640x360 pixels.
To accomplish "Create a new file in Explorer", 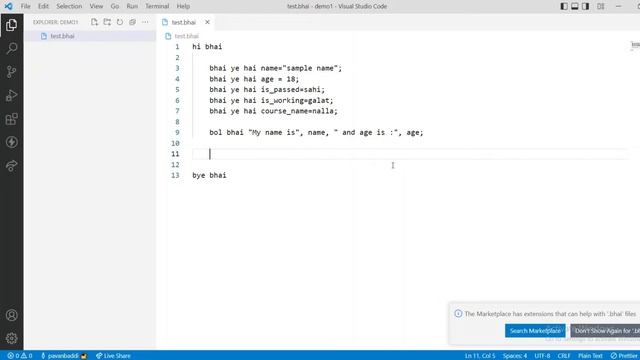I will [x=94, y=22].
